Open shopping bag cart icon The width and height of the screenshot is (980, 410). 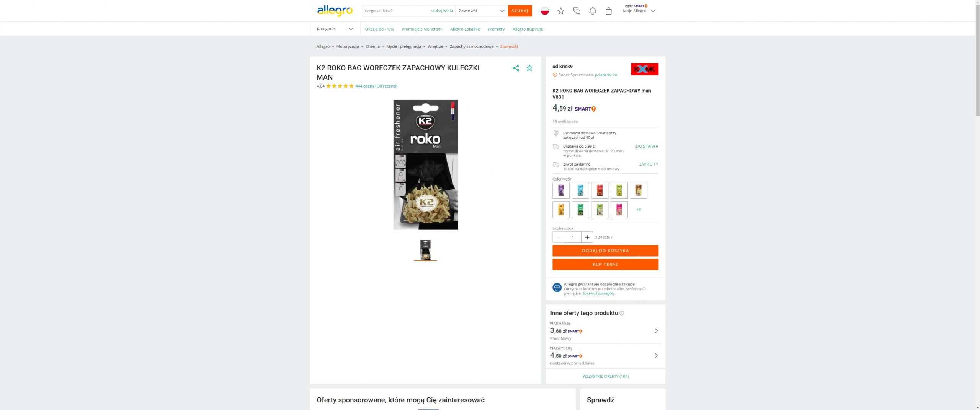[x=609, y=11]
